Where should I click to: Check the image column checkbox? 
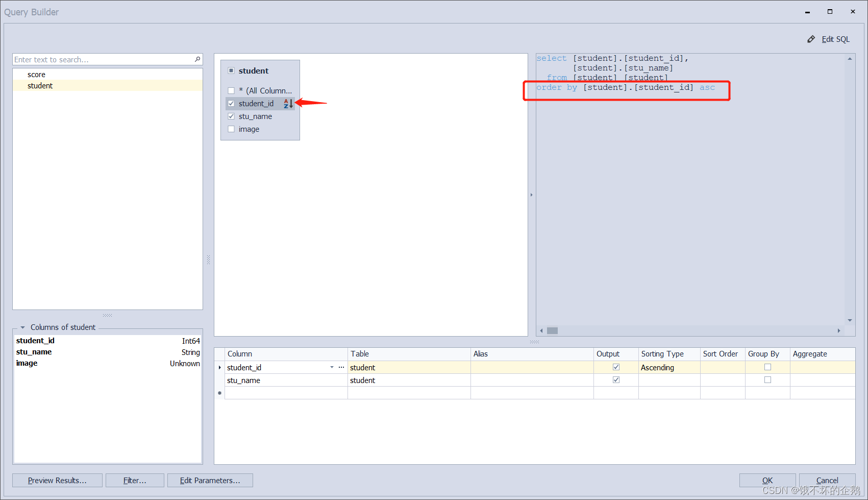tap(231, 129)
